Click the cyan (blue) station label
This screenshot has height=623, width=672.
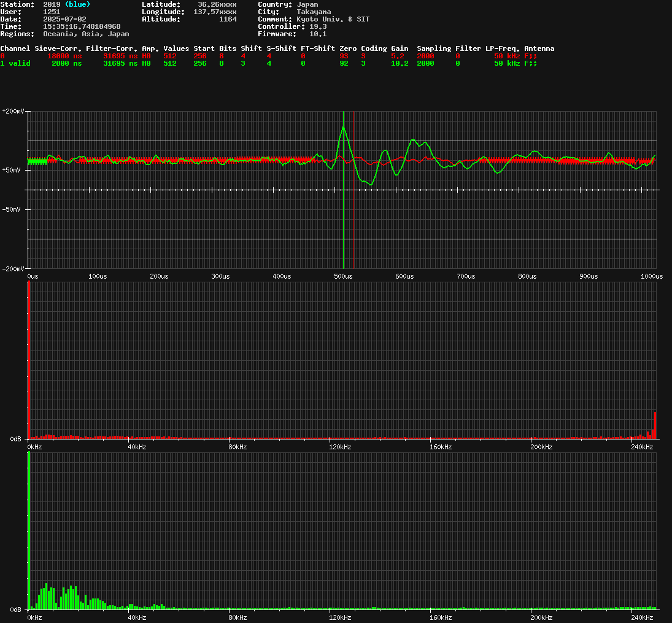[77, 4]
